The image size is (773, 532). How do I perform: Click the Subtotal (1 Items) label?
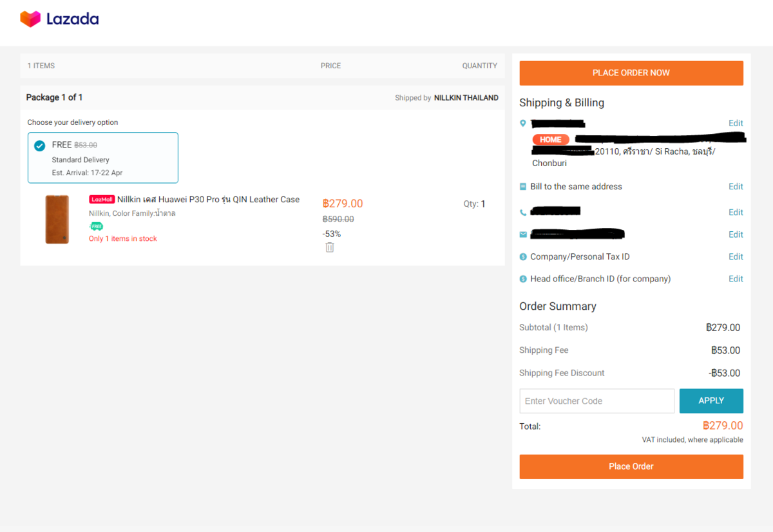coord(553,328)
